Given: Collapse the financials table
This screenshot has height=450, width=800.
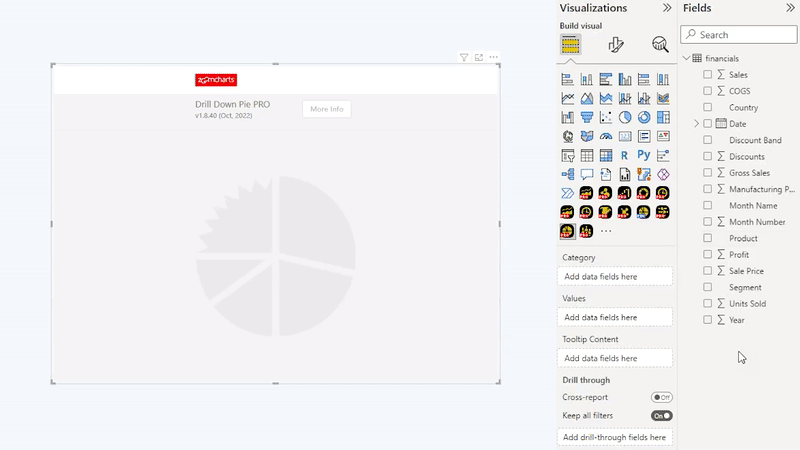Looking at the screenshot, I should [x=686, y=59].
